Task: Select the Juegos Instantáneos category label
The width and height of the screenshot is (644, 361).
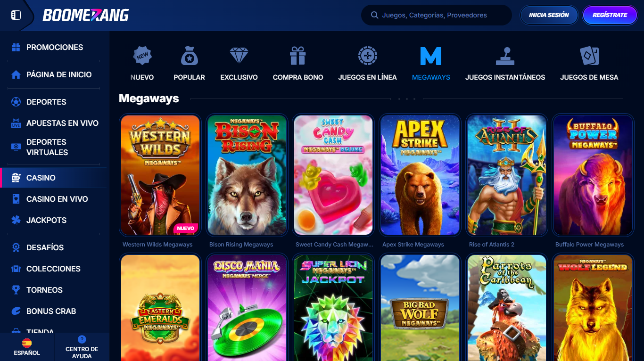Action: [505, 77]
